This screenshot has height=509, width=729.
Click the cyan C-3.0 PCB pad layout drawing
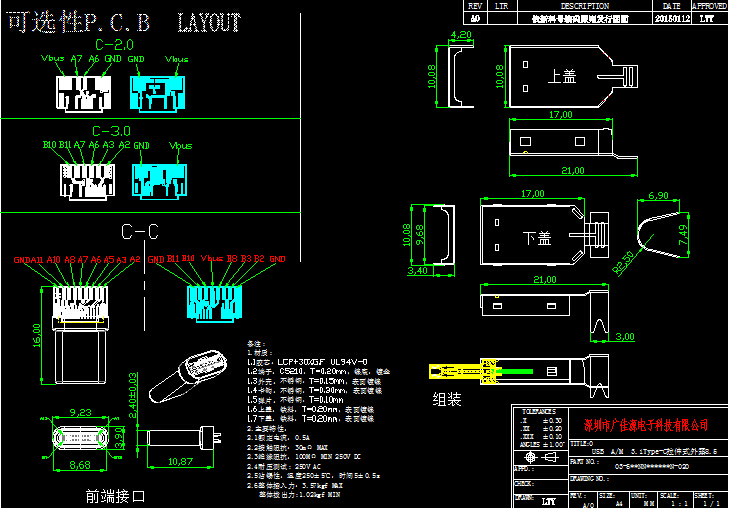(159, 182)
